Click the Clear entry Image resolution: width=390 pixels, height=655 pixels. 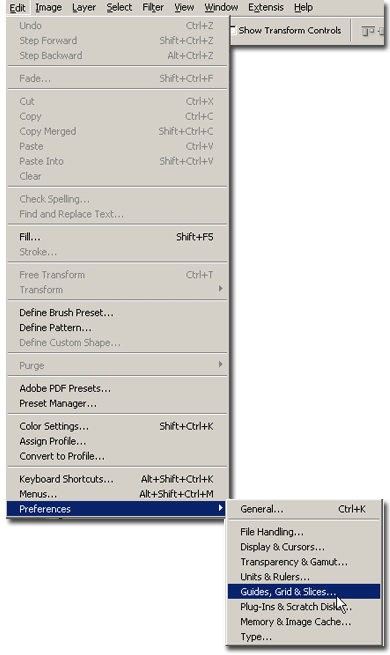[117, 176]
